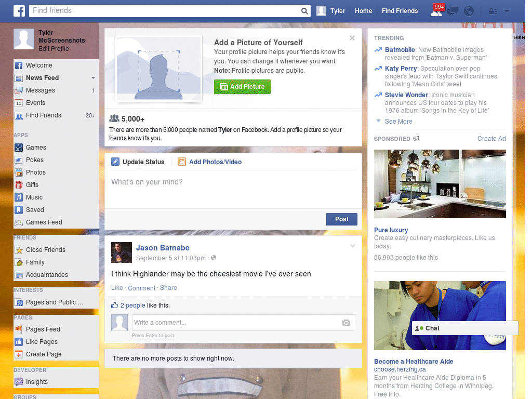The width and height of the screenshot is (532, 399).
Task: Click the Pokes app icon
Action: [19, 160]
